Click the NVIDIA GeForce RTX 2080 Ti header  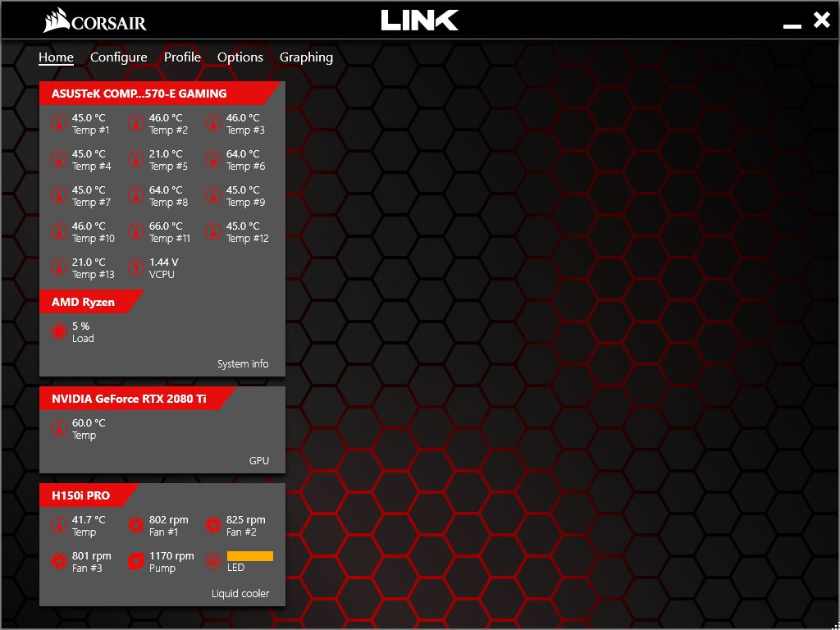[137, 399]
